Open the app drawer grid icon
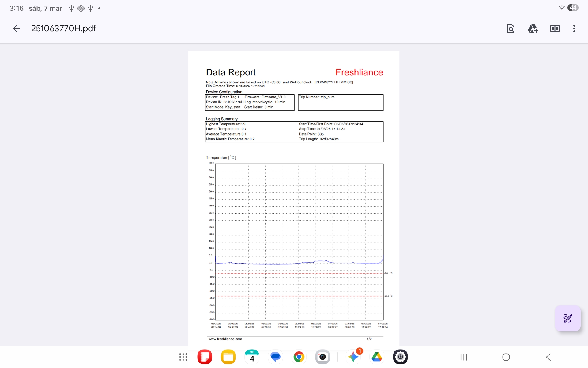Screen dimensions: 588x368 coord(183,357)
